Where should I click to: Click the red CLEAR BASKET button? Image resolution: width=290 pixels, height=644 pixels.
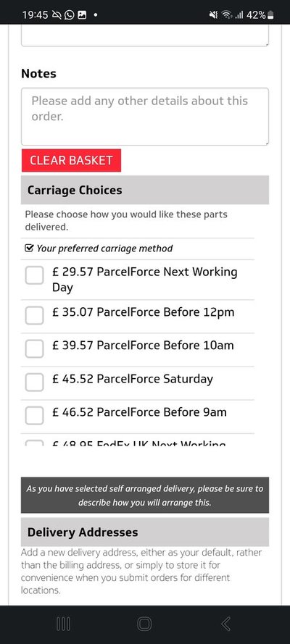tap(71, 160)
